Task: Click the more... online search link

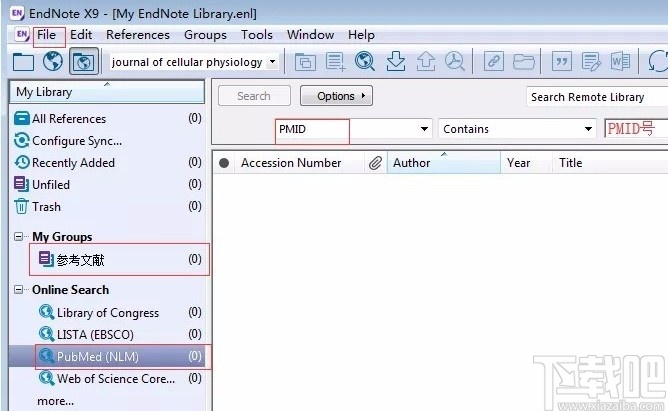Action: [x=55, y=401]
